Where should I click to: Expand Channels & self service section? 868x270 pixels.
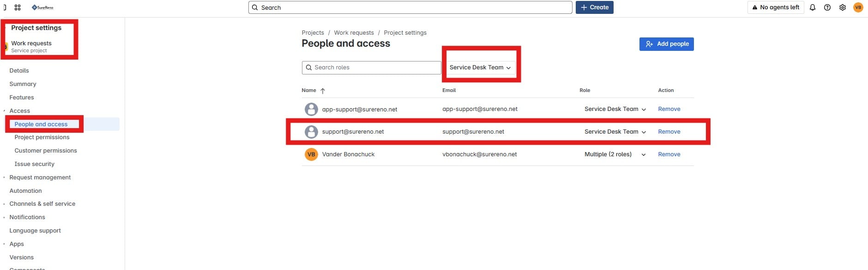pos(4,204)
